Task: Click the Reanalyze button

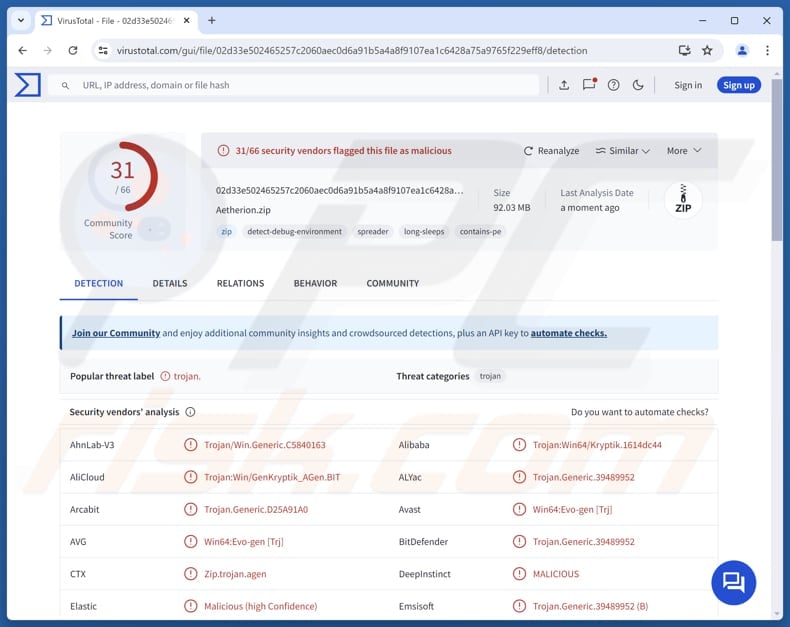Action: coord(551,151)
